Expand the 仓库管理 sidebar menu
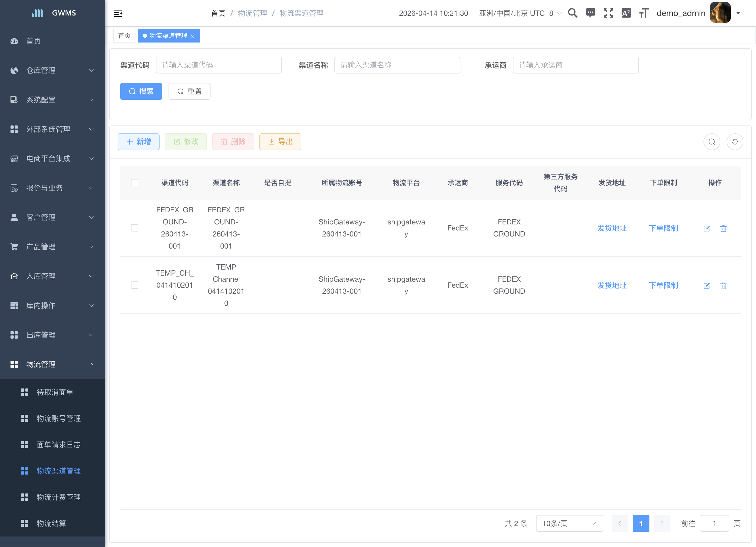Image resolution: width=756 pixels, height=547 pixels. coord(53,70)
